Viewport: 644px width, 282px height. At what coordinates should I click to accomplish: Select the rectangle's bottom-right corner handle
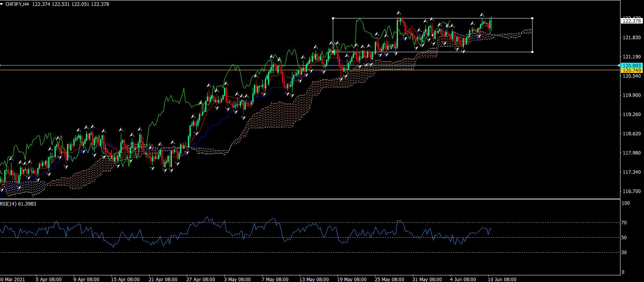tap(532, 52)
